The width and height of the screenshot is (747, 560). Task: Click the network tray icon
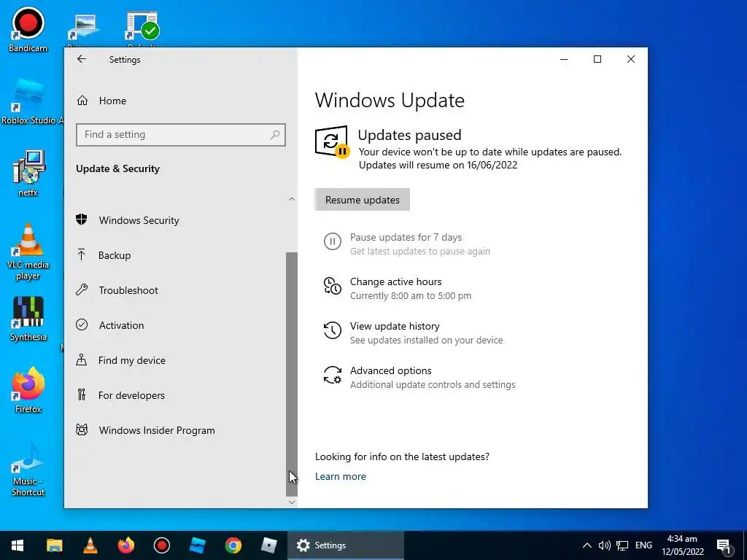click(x=622, y=545)
